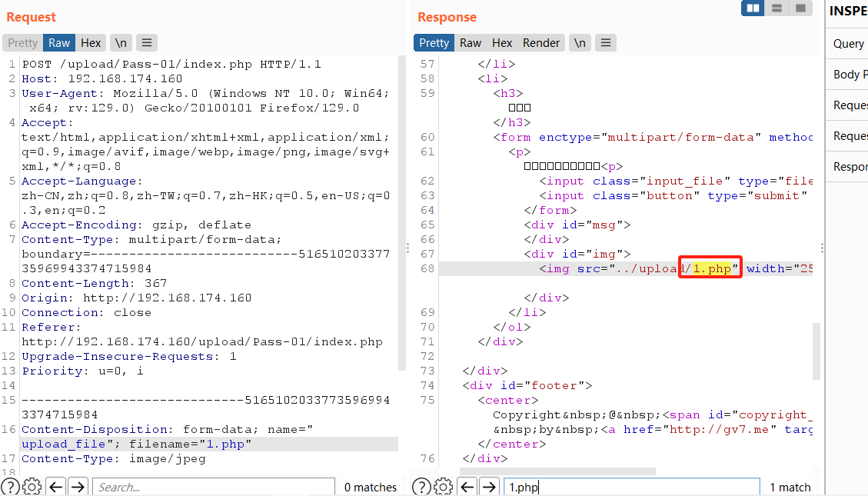Click the Content-Length: 367 header

(x=94, y=284)
